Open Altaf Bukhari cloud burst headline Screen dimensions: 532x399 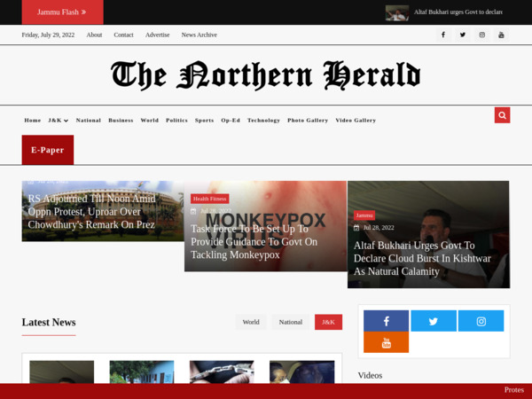point(422,259)
